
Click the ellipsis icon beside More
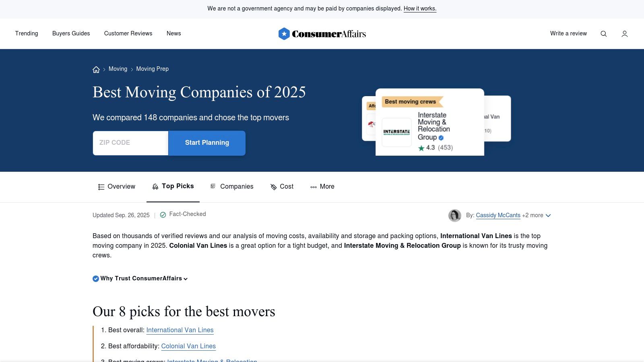click(313, 187)
